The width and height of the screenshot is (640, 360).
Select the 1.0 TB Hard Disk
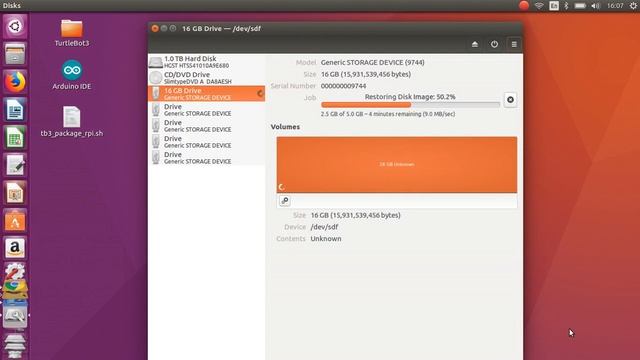point(207,62)
